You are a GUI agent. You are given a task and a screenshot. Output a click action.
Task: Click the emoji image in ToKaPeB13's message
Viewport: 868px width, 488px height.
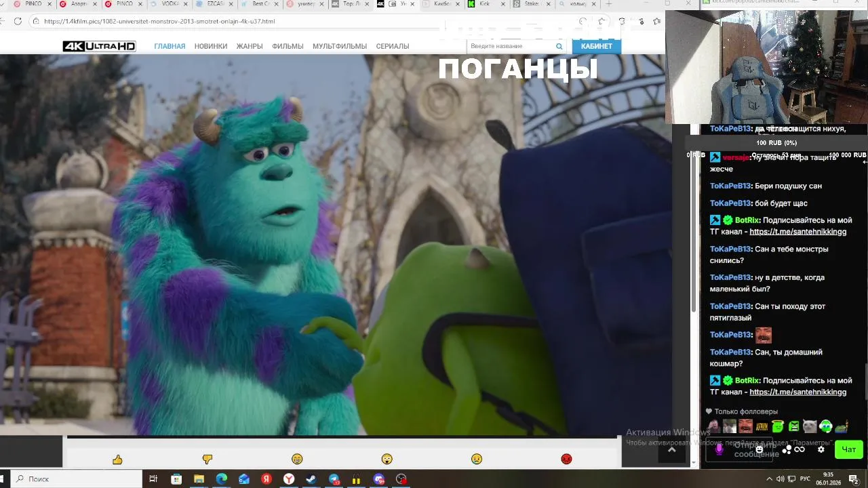click(x=764, y=335)
